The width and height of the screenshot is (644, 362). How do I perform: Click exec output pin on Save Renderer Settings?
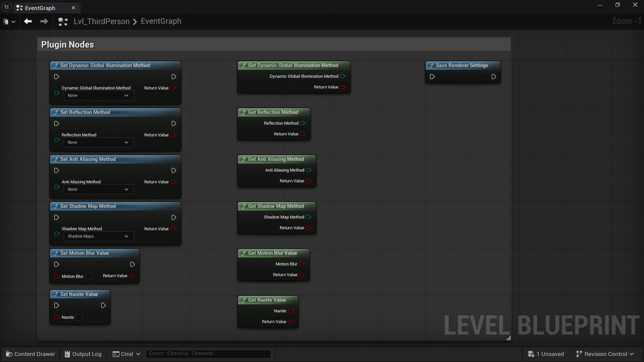tap(494, 77)
